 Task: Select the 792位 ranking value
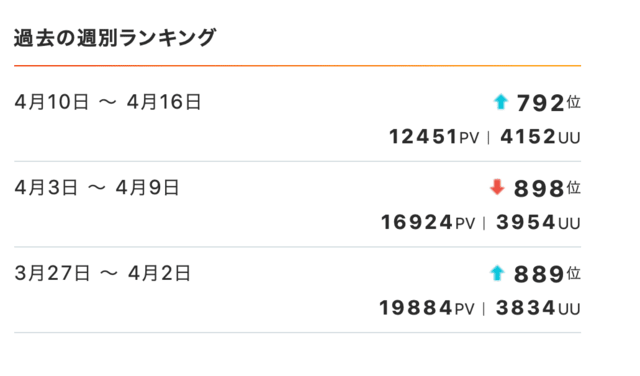(x=549, y=102)
